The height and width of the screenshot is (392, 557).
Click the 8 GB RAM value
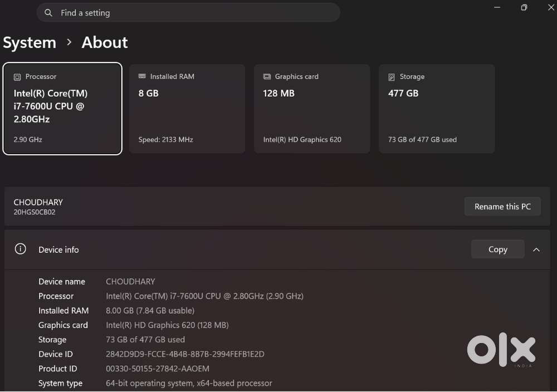[x=149, y=94]
